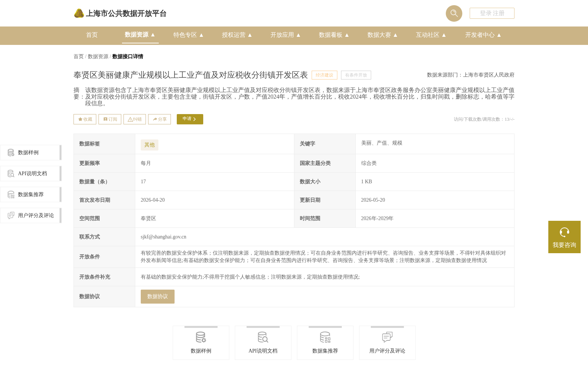Open the 开放应用 navigation item
The height and width of the screenshot is (368, 588).
coord(282,35)
